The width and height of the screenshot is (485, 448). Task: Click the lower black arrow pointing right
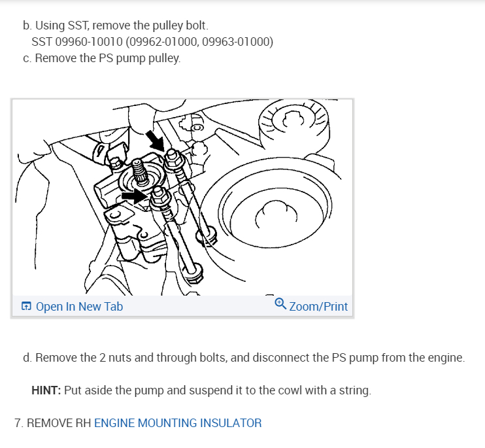click(x=135, y=196)
